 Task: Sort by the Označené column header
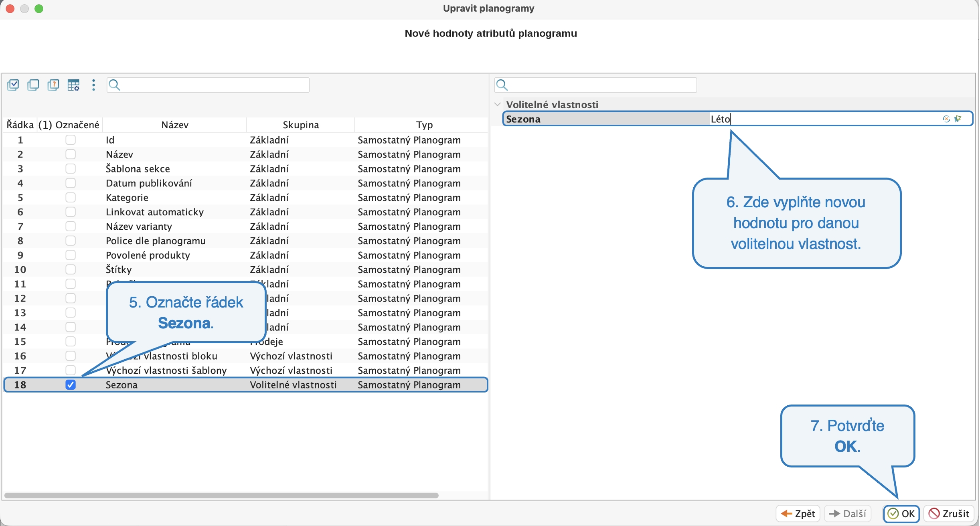(69, 125)
